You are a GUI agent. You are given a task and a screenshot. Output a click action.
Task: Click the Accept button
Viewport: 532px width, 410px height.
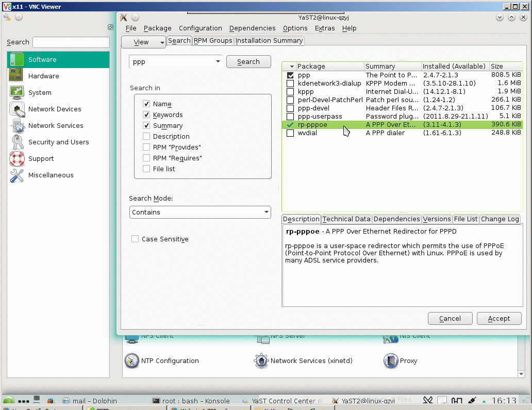pyautogui.click(x=499, y=318)
